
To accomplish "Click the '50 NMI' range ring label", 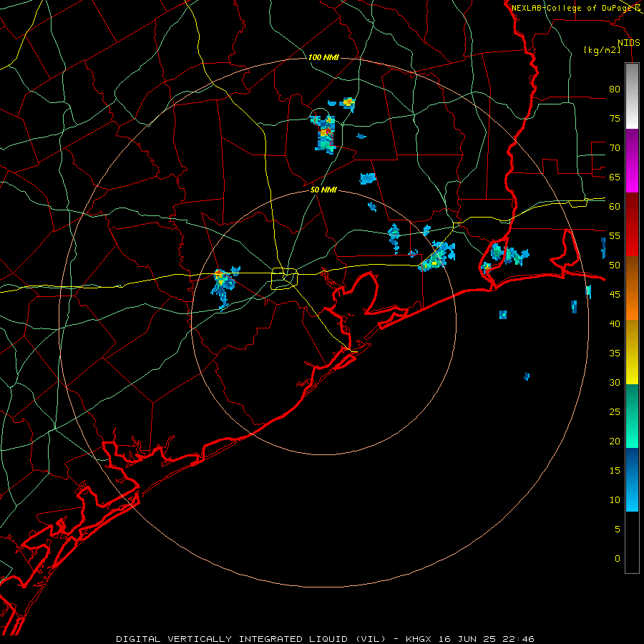I will click(323, 190).
